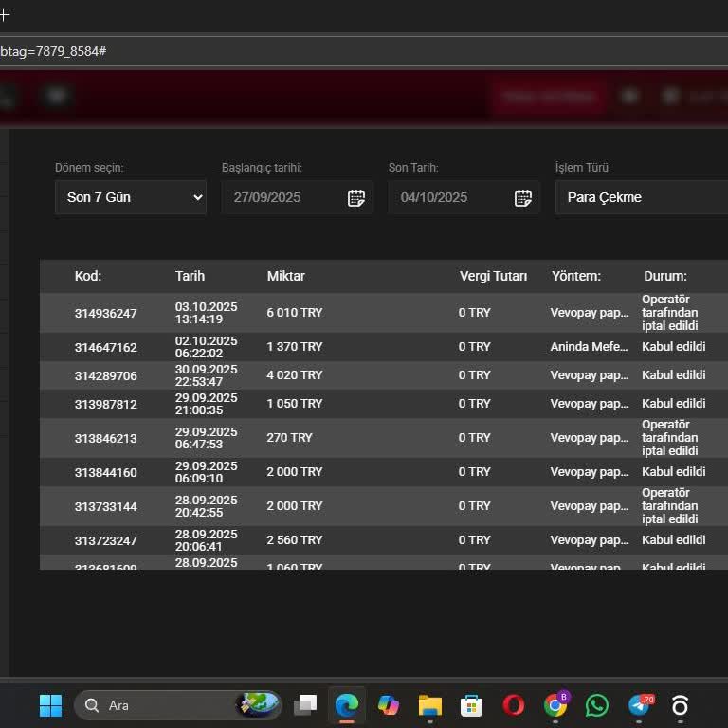Click the amount '270 TRY'
This screenshot has height=728, width=728.
[x=289, y=437]
